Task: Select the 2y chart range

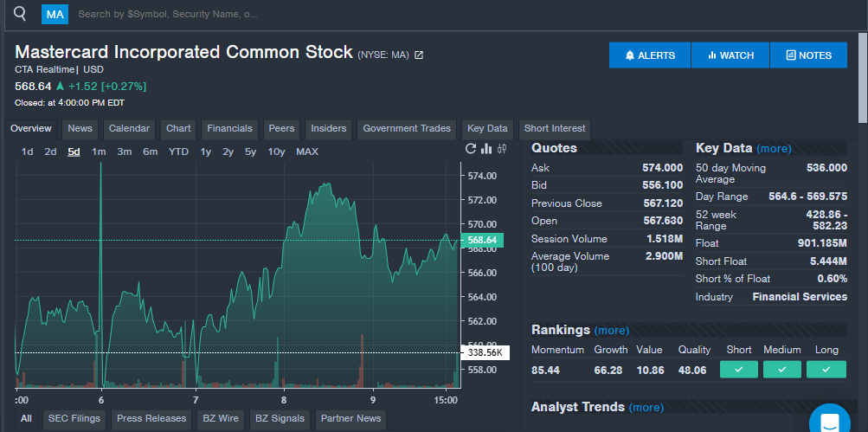Action: click(x=228, y=152)
